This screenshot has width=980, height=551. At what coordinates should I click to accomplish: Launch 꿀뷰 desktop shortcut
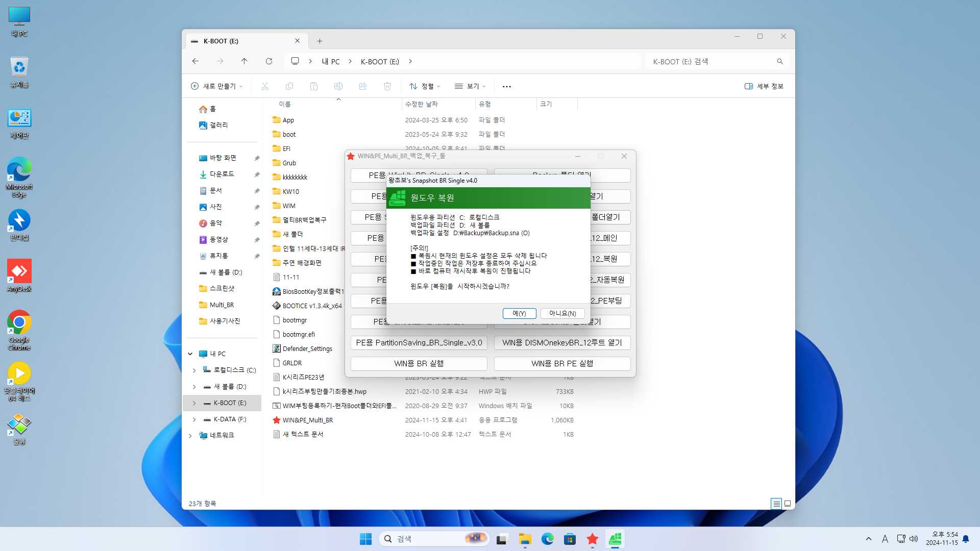(19, 429)
